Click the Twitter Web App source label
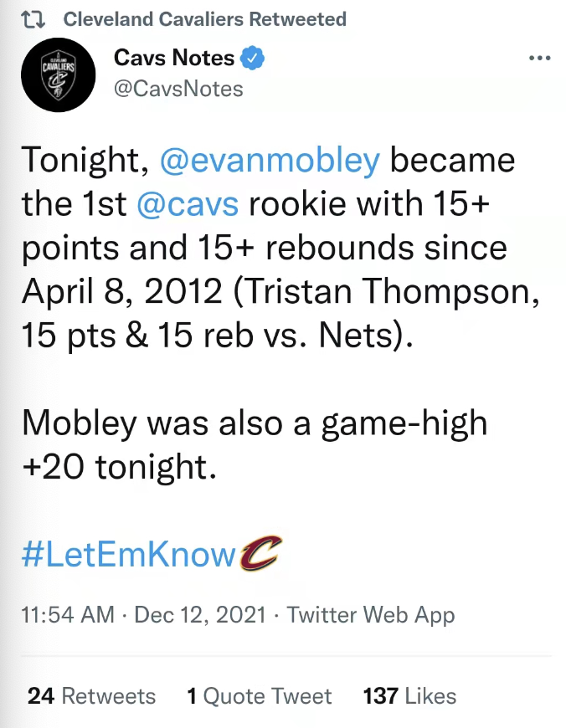The height and width of the screenshot is (728, 566). (x=370, y=615)
